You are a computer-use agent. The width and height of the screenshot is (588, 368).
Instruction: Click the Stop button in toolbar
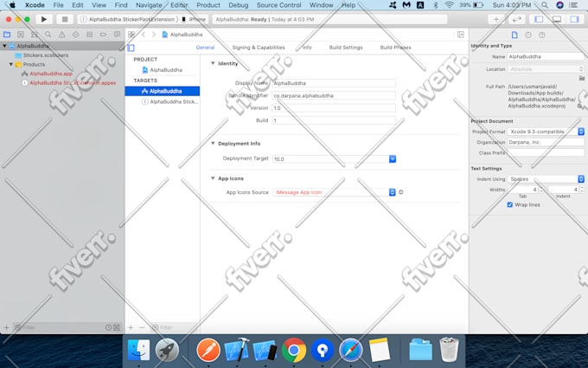[65, 19]
